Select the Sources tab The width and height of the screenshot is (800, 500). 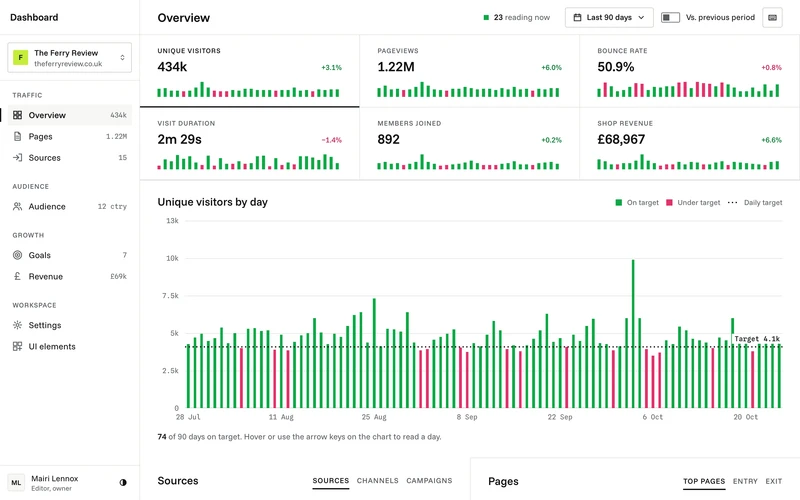coord(331,481)
